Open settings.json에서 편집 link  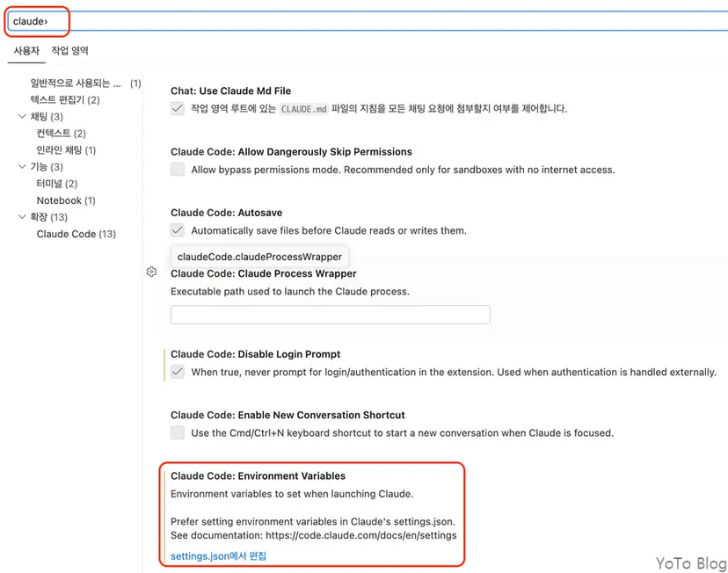pyautogui.click(x=218, y=555)
